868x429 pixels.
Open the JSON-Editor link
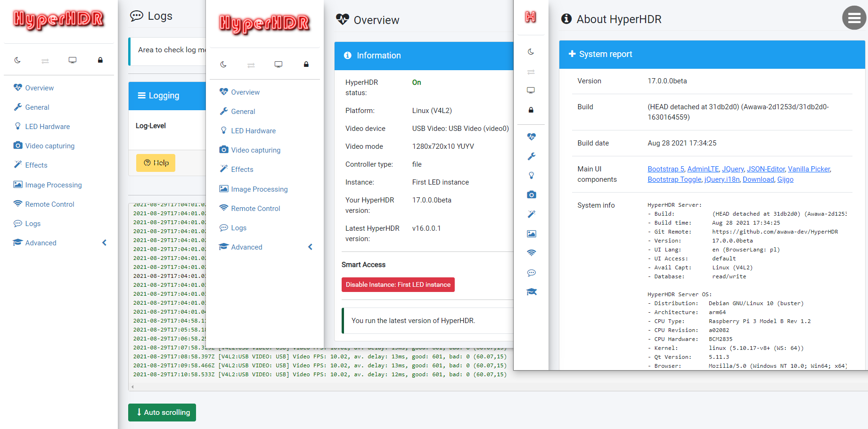tap(766, 169)
